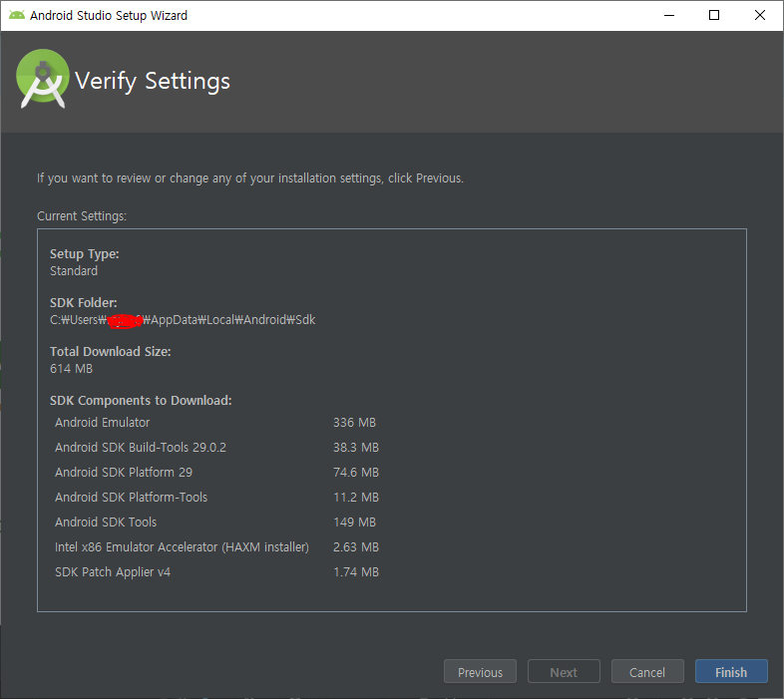Select 'Android SDK Platform 29' row
784x699 pixels.
[x=215, y=473]
